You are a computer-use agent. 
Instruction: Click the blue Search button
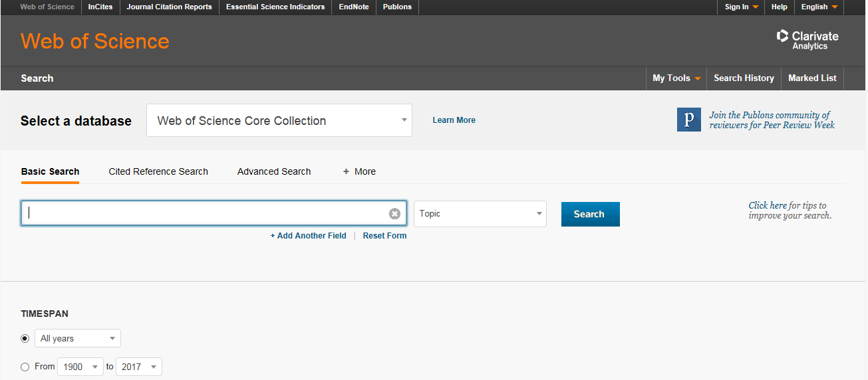591,214
